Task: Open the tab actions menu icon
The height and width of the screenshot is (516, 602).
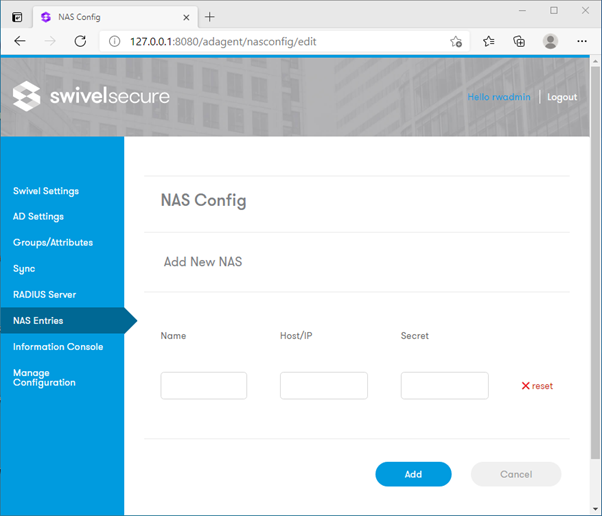Action: pyautogui.click(x=17, y=17)
